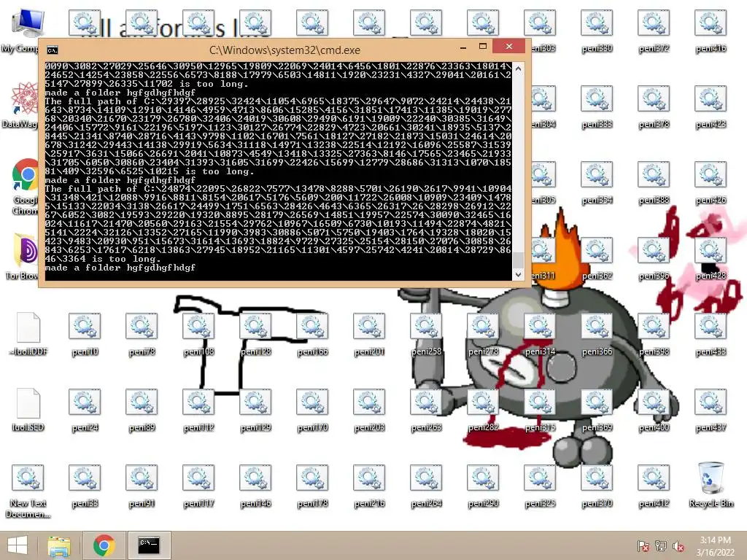Select the peni112 file icon
Screen dimensions: 747x560
(x=198, y=410)
